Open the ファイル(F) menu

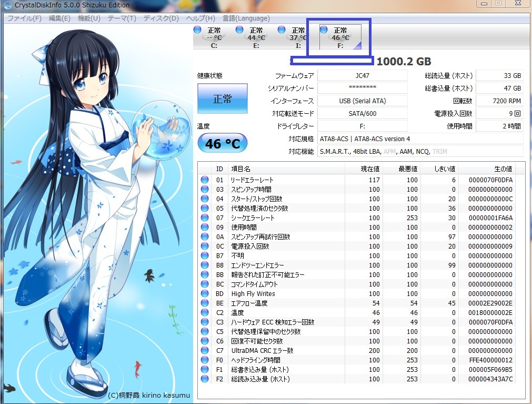(x=24, y=18)
